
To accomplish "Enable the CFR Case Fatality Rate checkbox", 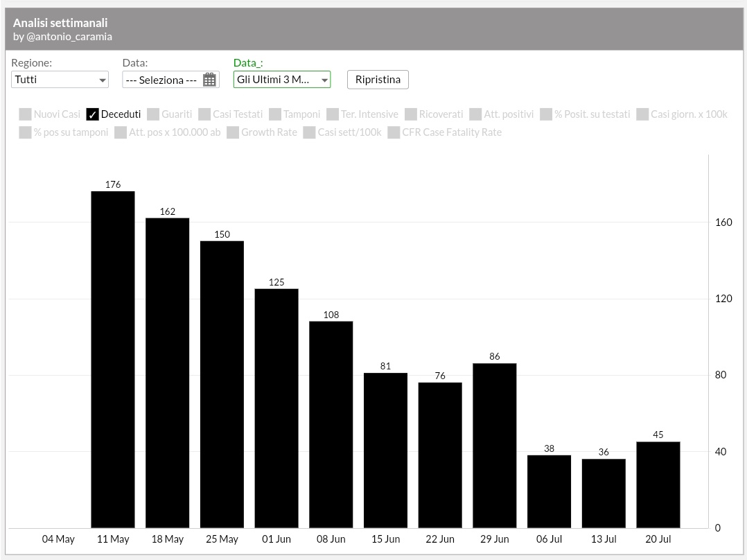I will point(394,132).
